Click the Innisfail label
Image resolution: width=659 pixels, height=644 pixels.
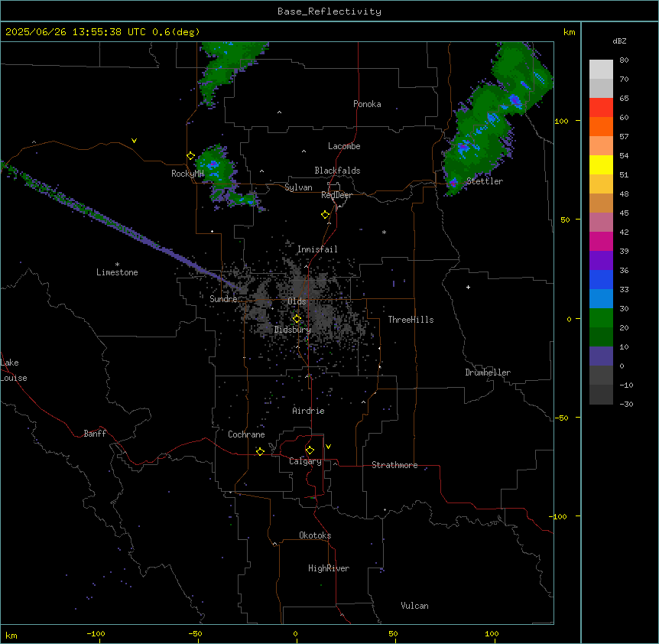pos(317,249)
